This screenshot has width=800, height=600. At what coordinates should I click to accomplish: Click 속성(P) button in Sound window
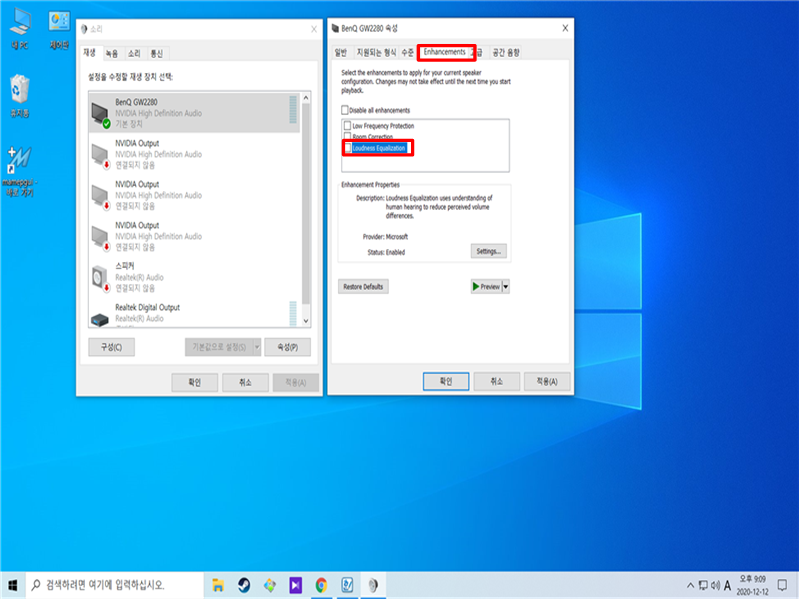click(288, 347)
